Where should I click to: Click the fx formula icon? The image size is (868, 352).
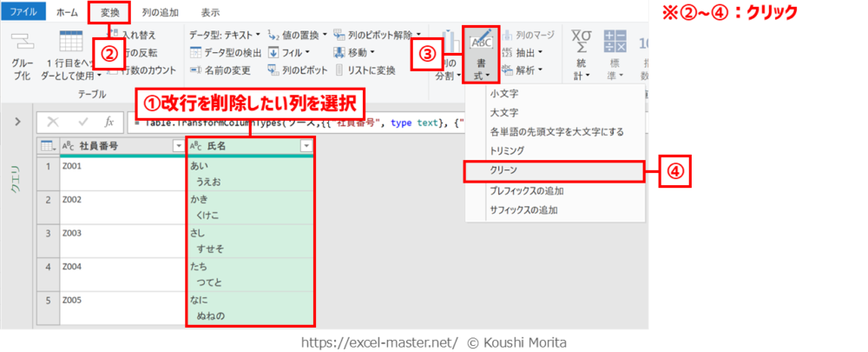(108, 122)
